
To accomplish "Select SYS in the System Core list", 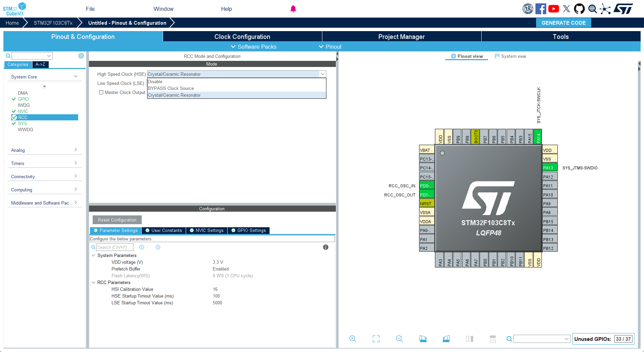I will point(22,123).
